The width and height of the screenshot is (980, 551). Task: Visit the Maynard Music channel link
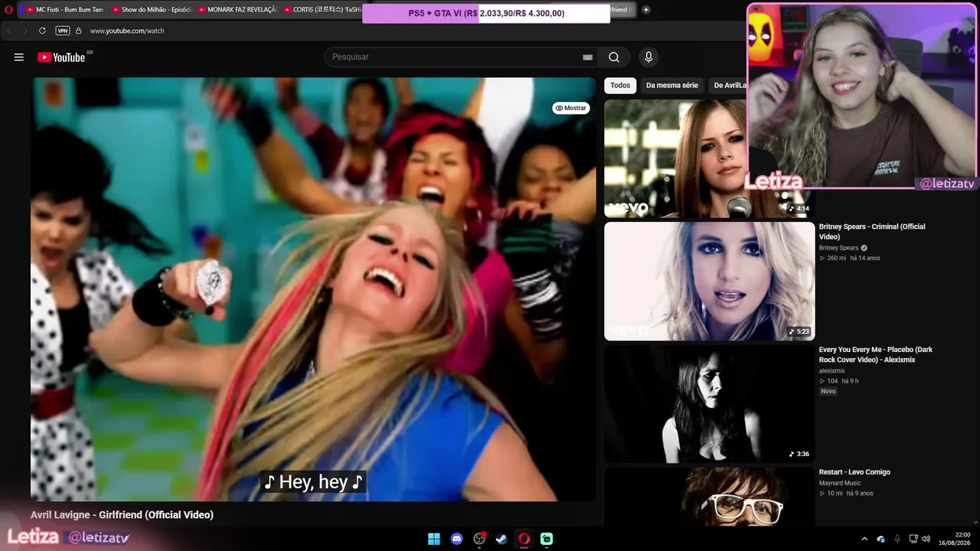(x=840, y=483)
